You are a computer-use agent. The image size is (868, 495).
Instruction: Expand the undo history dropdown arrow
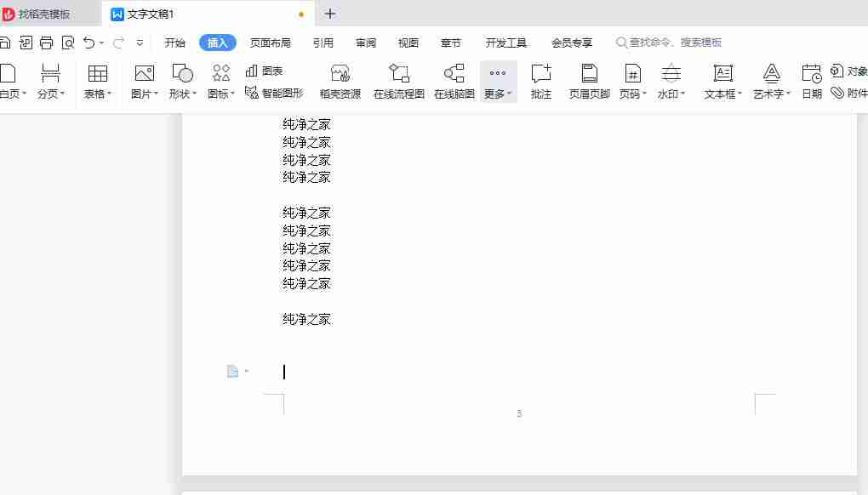(x=102, y=43)
